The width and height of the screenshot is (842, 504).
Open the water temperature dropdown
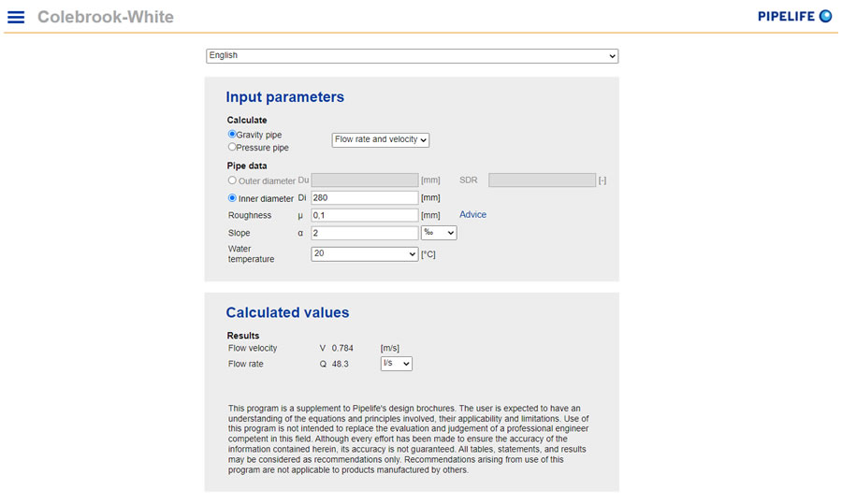point(365,254)
